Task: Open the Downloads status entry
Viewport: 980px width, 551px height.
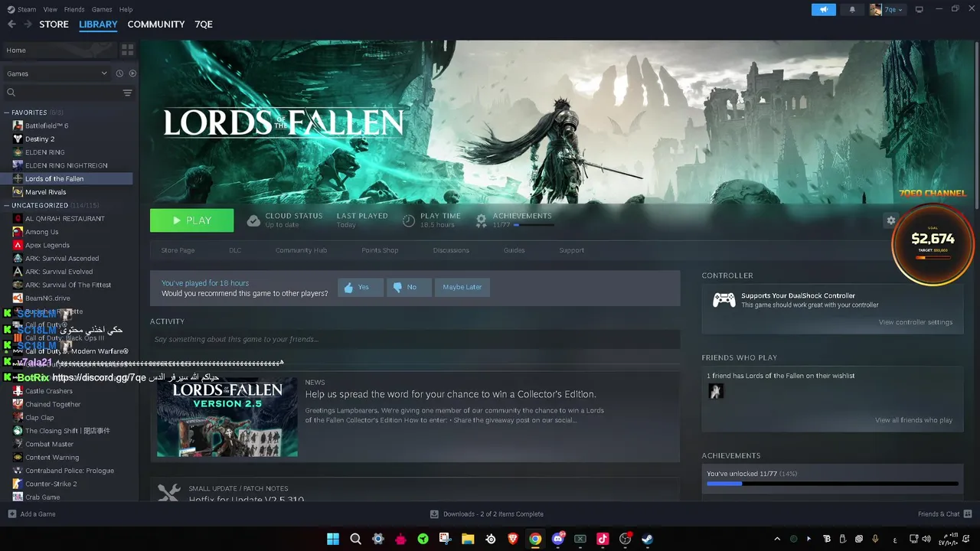Action: [487, 514]
